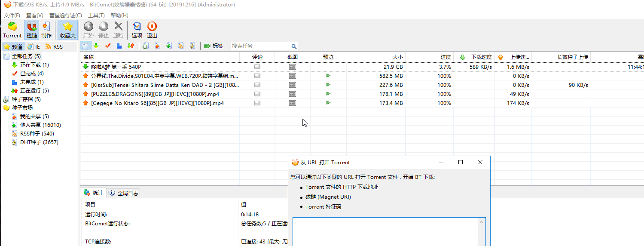Select the Gegege No Kitaro S6 task
Viewport: 644px width, 246px height.
[x=362, y=103]
